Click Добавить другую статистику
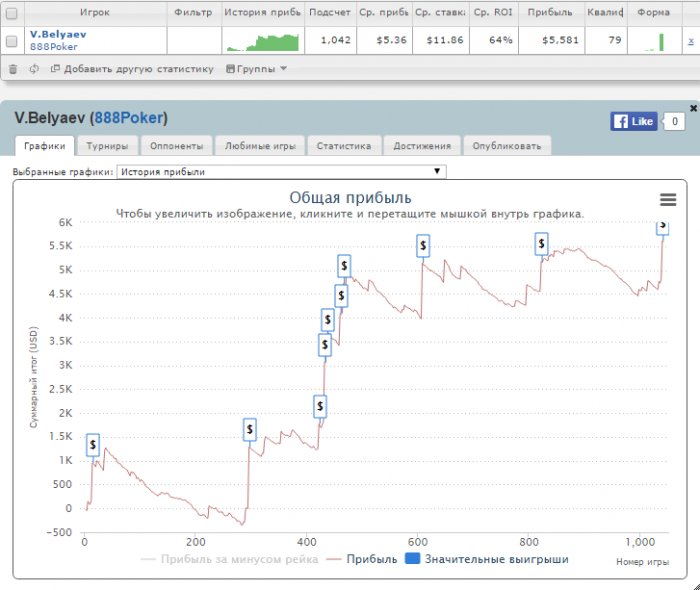This screenshot has height=590, width=700. point(132,69)
